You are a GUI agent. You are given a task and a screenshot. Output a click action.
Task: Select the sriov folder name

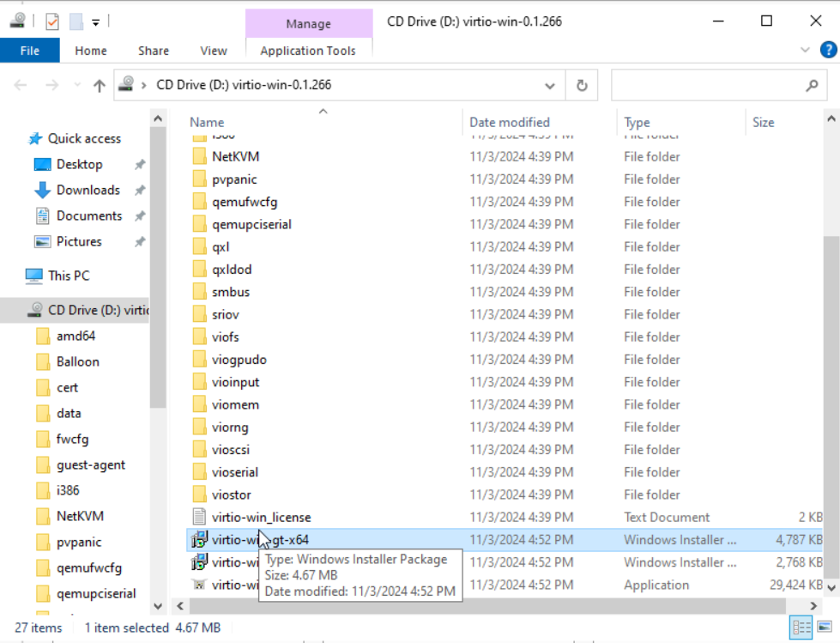[225, 314]
